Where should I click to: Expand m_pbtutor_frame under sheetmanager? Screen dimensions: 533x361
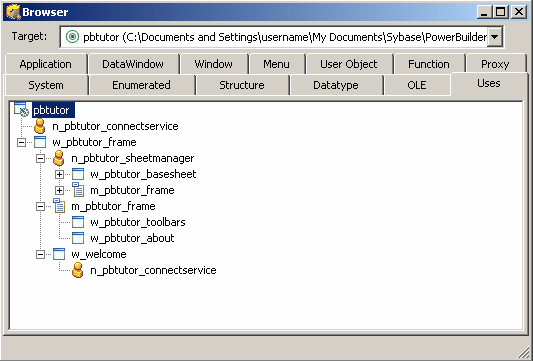(x=59, y=190)
